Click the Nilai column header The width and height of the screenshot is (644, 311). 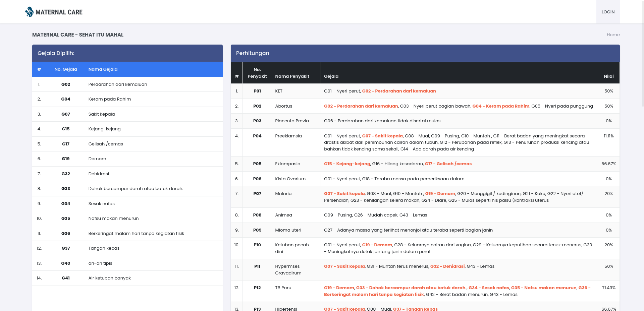click(608, 76)
